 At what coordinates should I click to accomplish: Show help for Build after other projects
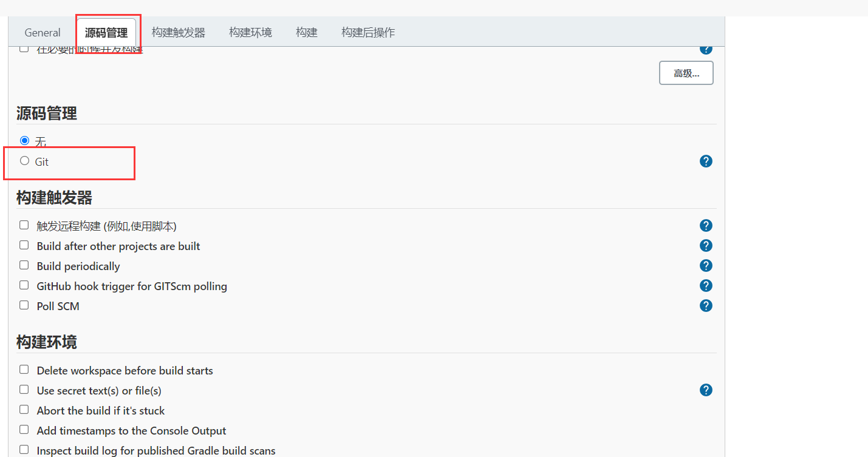pos(706,246)
